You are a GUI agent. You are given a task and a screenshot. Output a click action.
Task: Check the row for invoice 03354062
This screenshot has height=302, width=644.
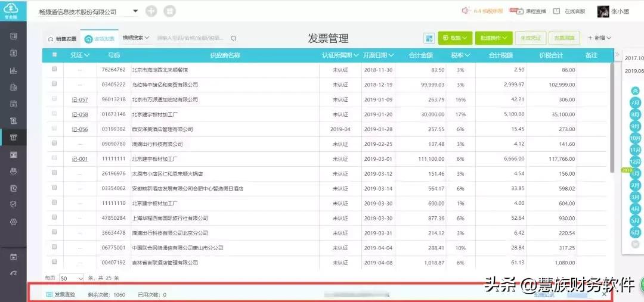click(54, 188)
